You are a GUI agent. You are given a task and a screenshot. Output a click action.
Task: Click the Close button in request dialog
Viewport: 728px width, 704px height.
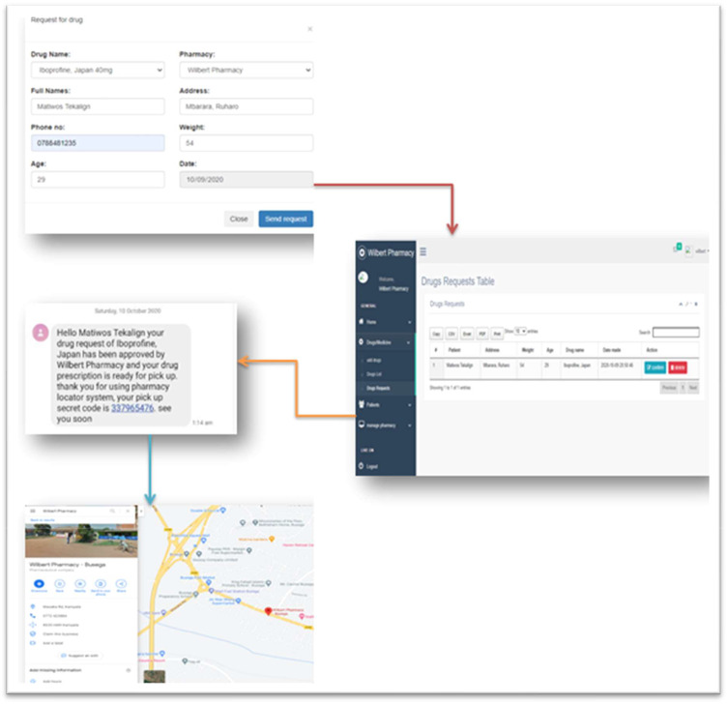pos(239,219)
